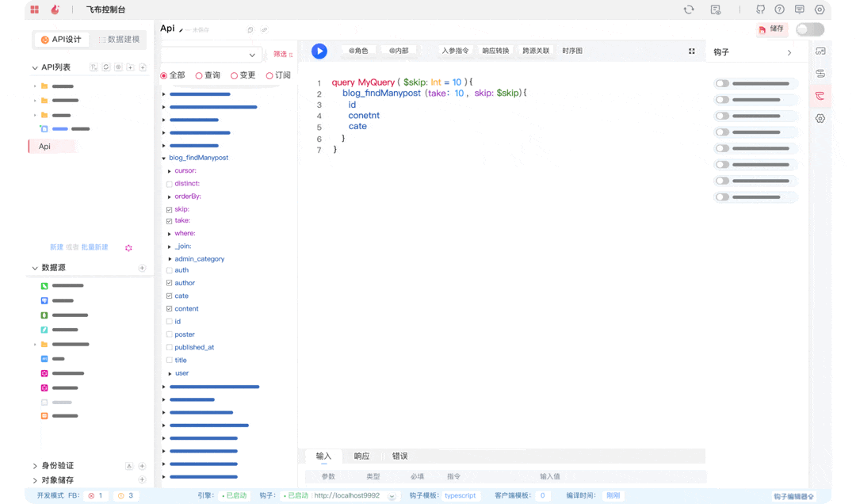Screen dimensions: 856x504
Task: Add object storage with the plus icon
Action: click(142, 480)
